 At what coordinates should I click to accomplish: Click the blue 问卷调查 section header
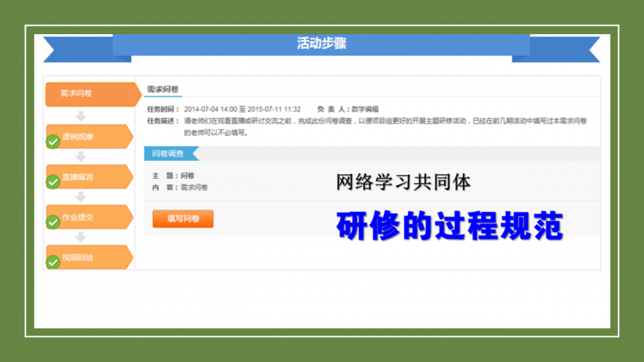(x=169, y=154)
